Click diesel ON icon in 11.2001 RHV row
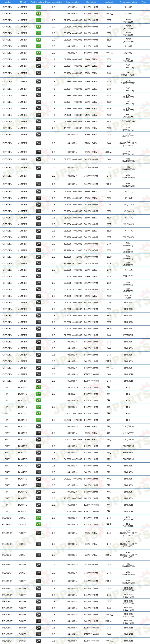This screenshot has height=644, width=150. tap(39, 128)
